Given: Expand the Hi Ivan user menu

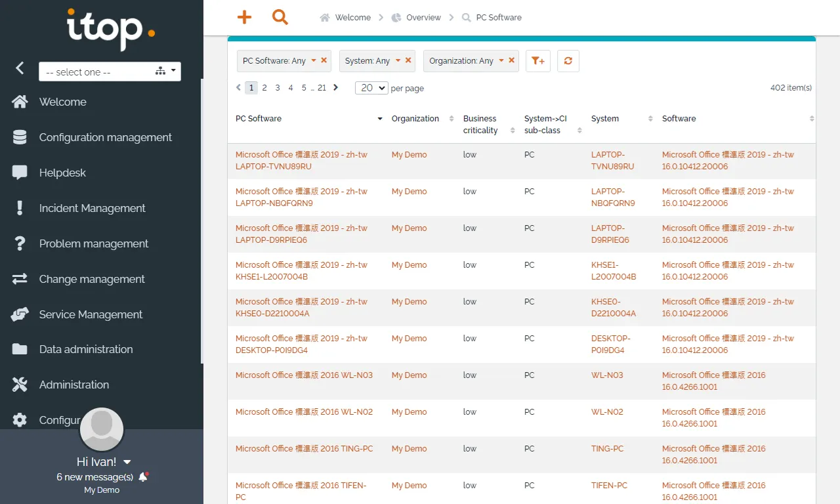Looking at the screenshot, I should click(104, 462).
